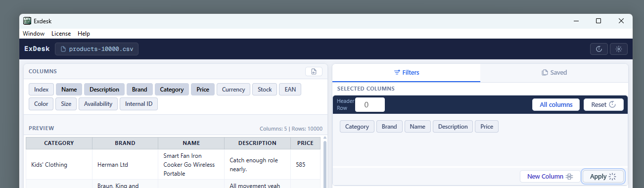Toggle the Brand chip in Columns panel
Screen dimensions: 644x188
point(139,90)
